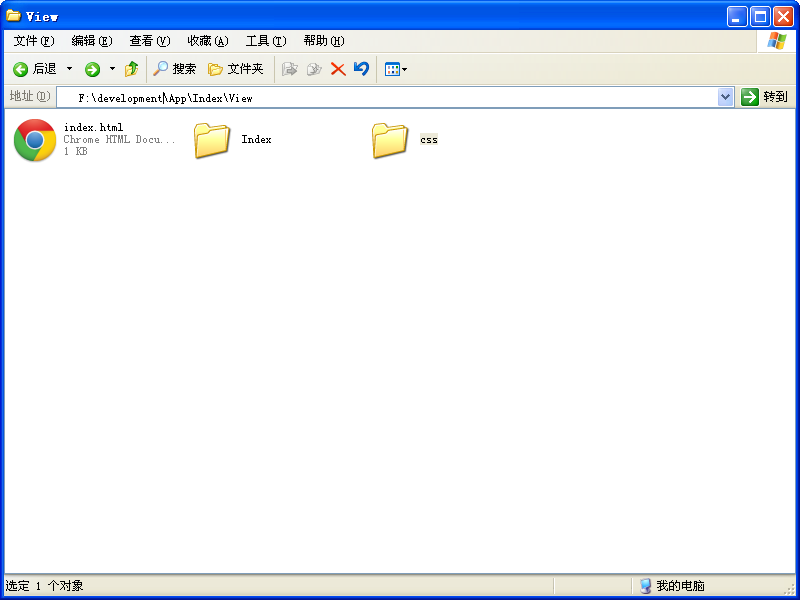Image resolution: width=800 pixels, height=600 pixels.
Task: Open the Search (搜索) pane
Action: point(174,69)
